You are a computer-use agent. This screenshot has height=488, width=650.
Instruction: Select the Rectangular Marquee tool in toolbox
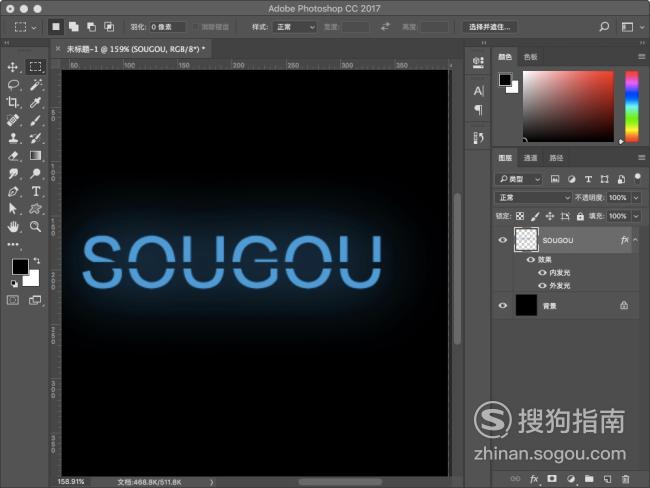[x=35, y=67]
